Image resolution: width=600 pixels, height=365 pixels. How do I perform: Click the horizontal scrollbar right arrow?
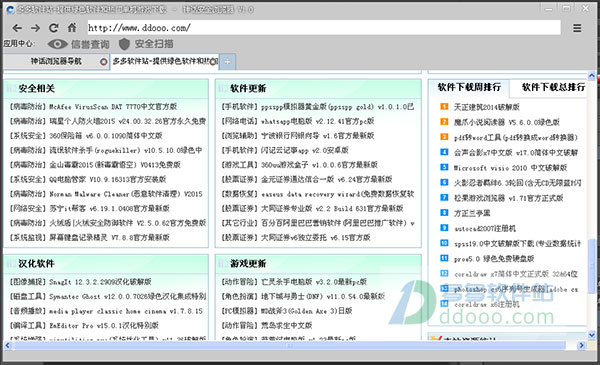pyautogui.click(x=582, y=345)
